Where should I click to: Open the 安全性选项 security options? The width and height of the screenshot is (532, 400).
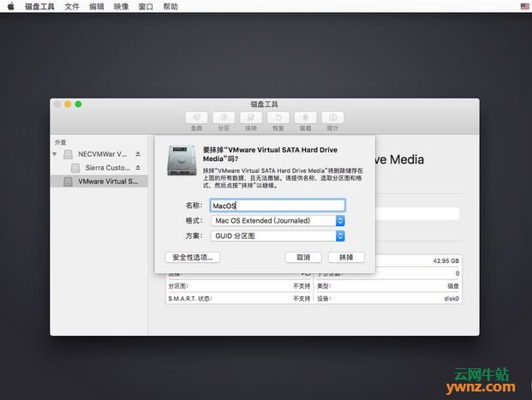pos(193,257)
